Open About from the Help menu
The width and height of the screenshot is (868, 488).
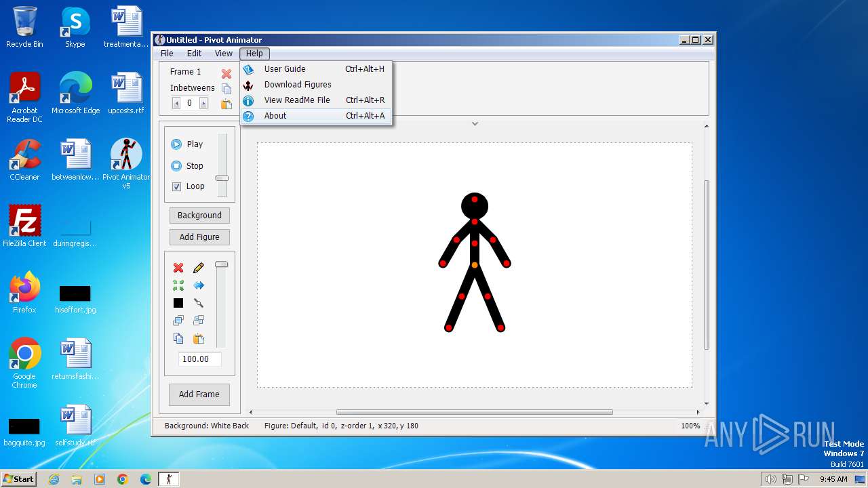315,116
